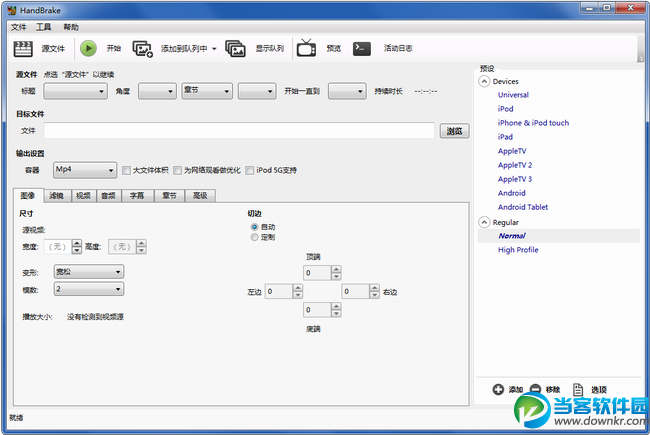Open the 添加到队列中 dropdown arrow

214,49
